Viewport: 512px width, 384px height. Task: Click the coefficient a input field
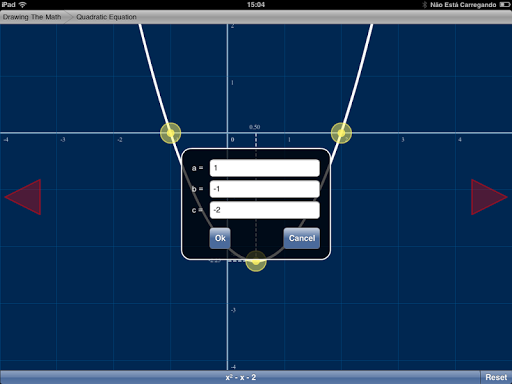pyautogui.click(x=265, y=168)
